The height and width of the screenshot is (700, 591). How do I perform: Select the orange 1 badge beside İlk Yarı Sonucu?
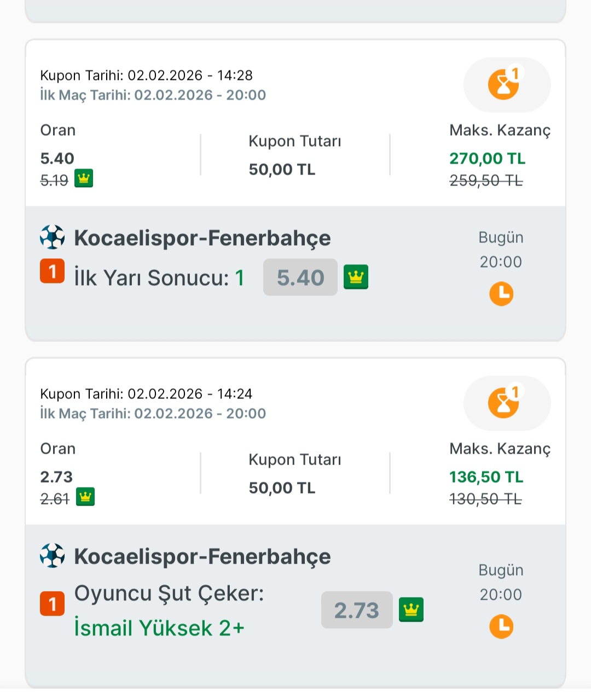click(x=53, y=271)
